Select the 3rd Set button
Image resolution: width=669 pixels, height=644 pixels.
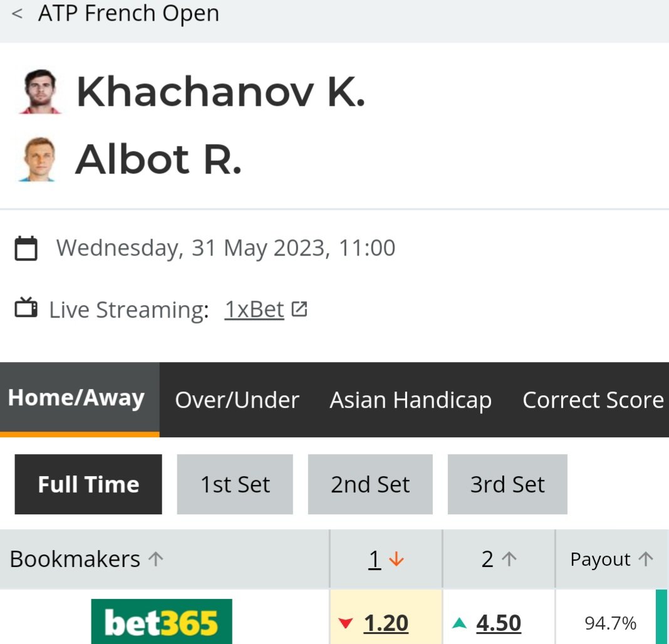click(x=507, y=484)
